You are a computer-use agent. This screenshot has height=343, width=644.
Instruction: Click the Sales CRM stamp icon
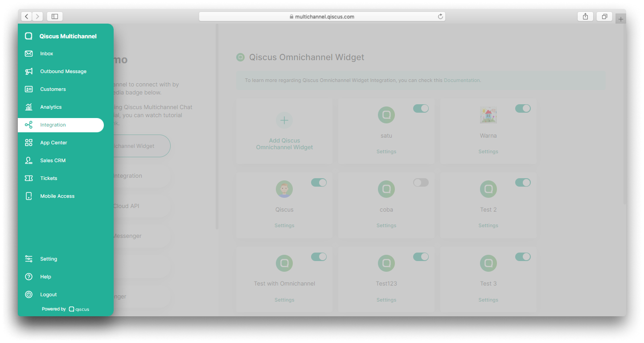click(x=29, y=160)
